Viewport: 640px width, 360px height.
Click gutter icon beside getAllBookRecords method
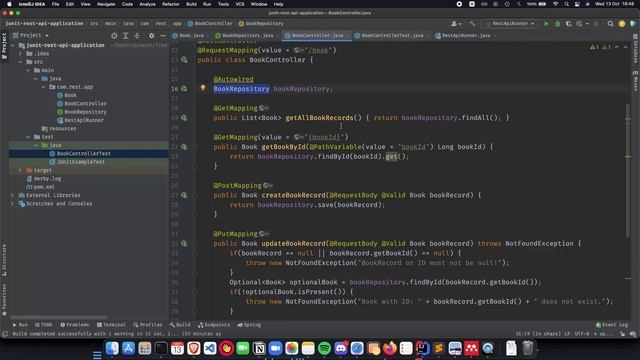184,118
